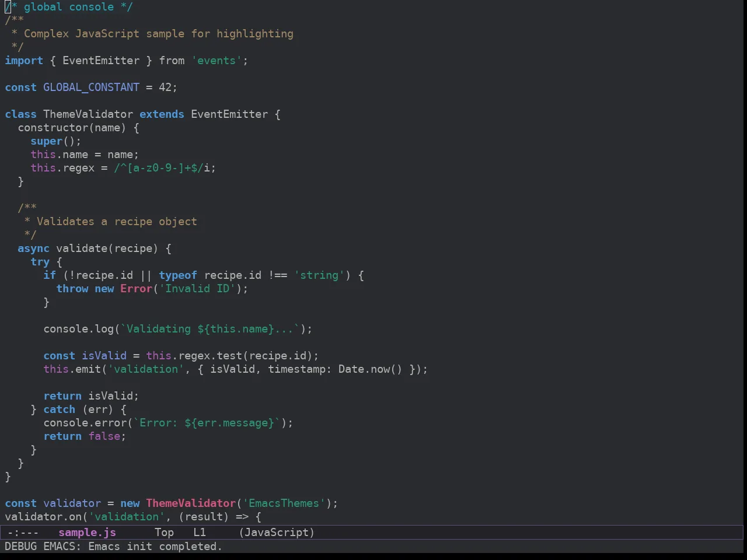Click the 'Invalid ID' string
The image size is (747, 560).
click(197, 289)
